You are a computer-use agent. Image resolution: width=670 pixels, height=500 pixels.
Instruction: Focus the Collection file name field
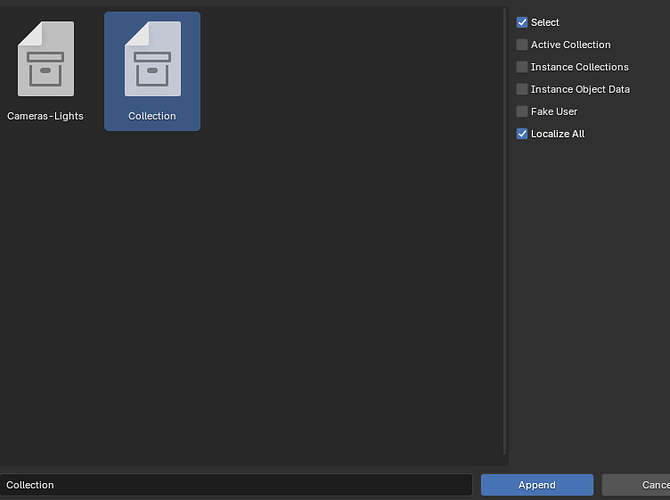[236, 485]
